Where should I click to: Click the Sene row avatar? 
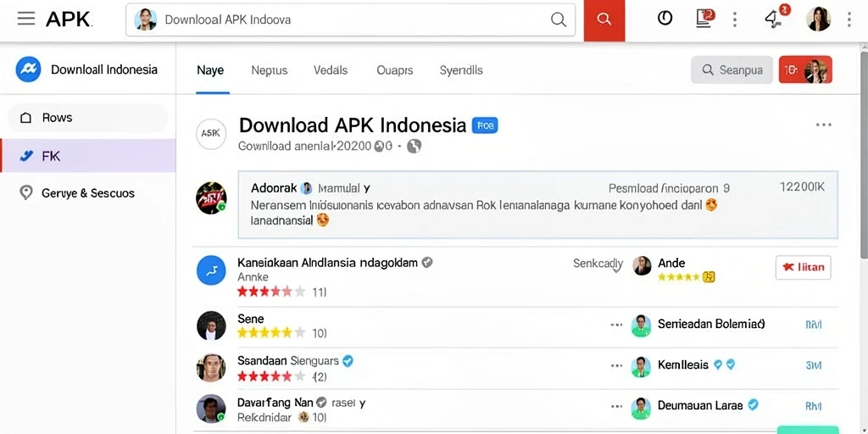click(211, 325)
